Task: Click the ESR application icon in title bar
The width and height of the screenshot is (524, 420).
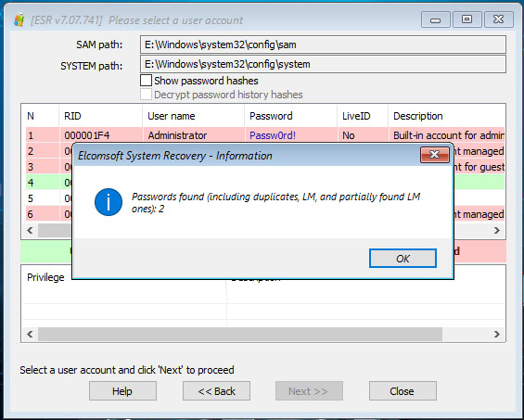Action: point(19,20)
